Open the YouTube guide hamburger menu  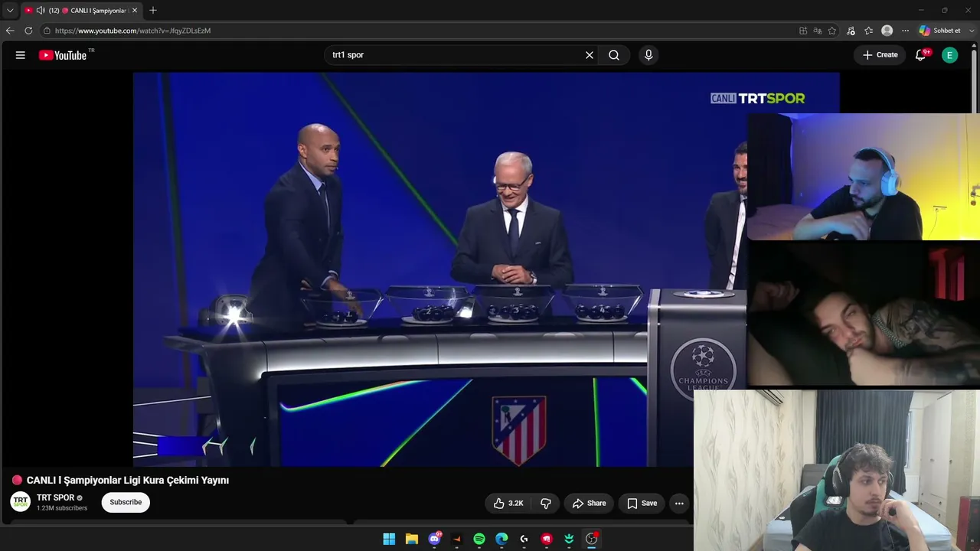tap(21, 55)
